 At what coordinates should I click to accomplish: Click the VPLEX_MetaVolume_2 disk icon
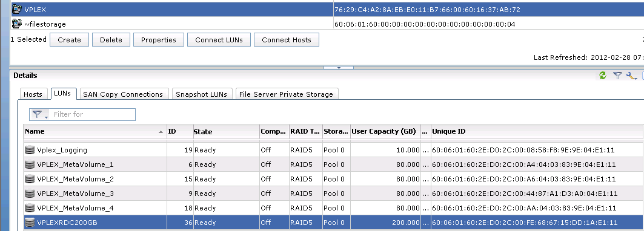[30, 179]
